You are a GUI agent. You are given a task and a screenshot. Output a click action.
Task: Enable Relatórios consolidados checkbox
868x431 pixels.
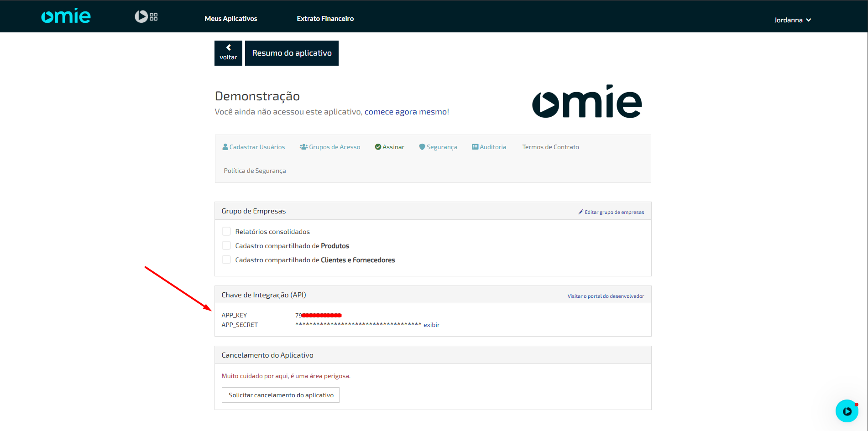click(226, 231)
